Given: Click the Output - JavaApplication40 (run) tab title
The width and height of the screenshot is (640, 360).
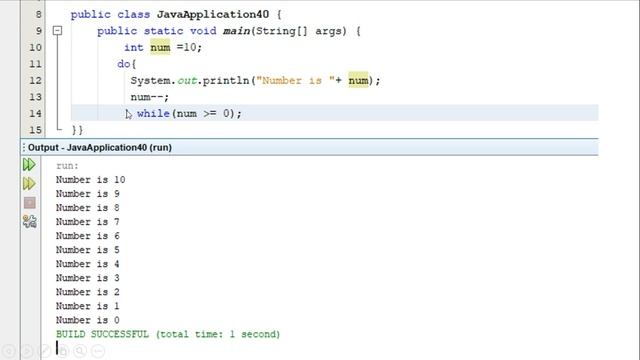Looking at the screenshot, I should tap(100, 147).
